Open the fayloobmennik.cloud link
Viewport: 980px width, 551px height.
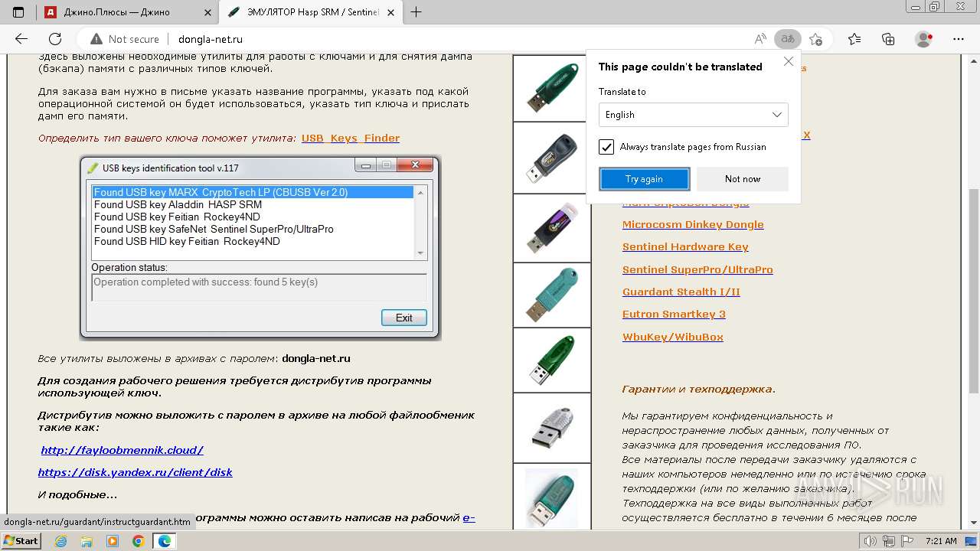[x=122, y=450]
